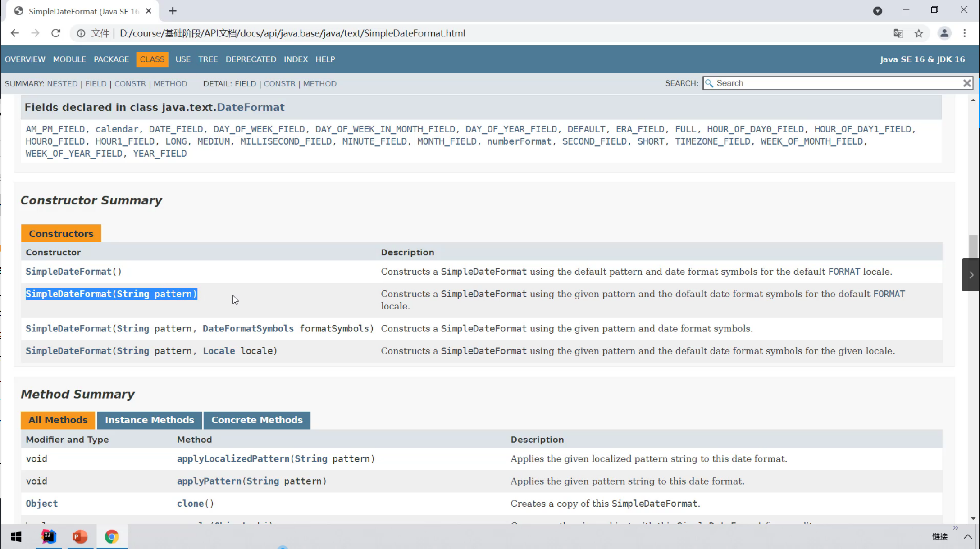Expand the system tray hidden icons chevron
This screenshot has height=549, width=980.
[967, 536]
